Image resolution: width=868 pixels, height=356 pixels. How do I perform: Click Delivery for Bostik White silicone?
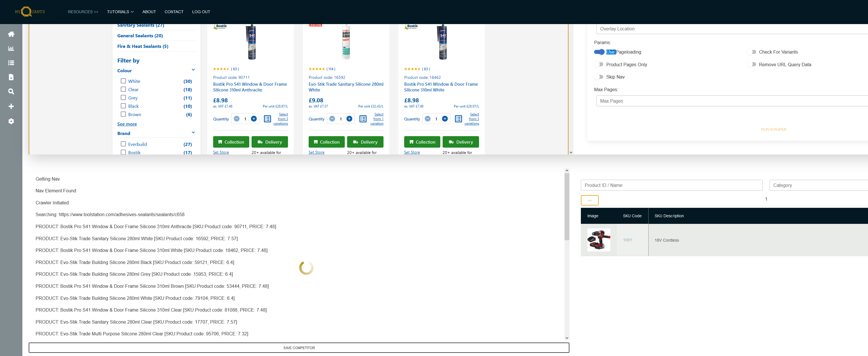pyautogui.click(x=461, y=142)
